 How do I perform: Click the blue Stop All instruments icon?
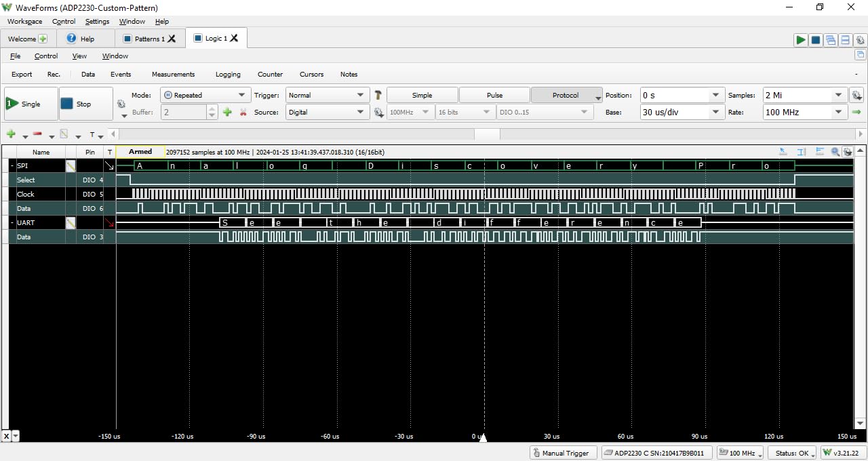click(x=816, y=40)
